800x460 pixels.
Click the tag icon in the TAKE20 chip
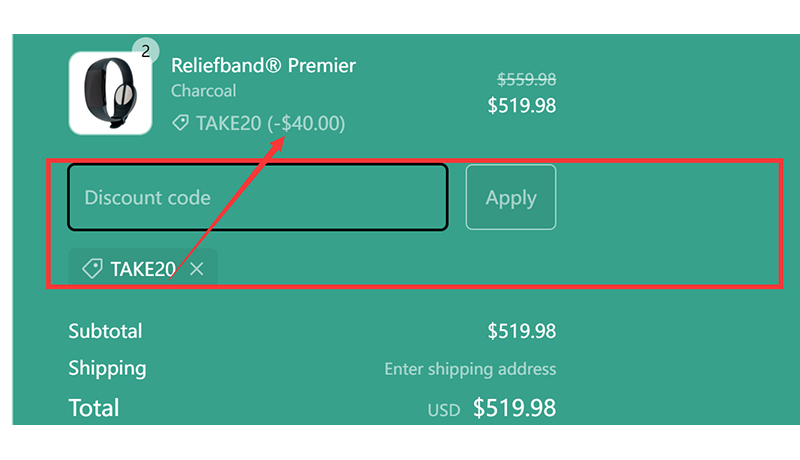tap(92, 269)
